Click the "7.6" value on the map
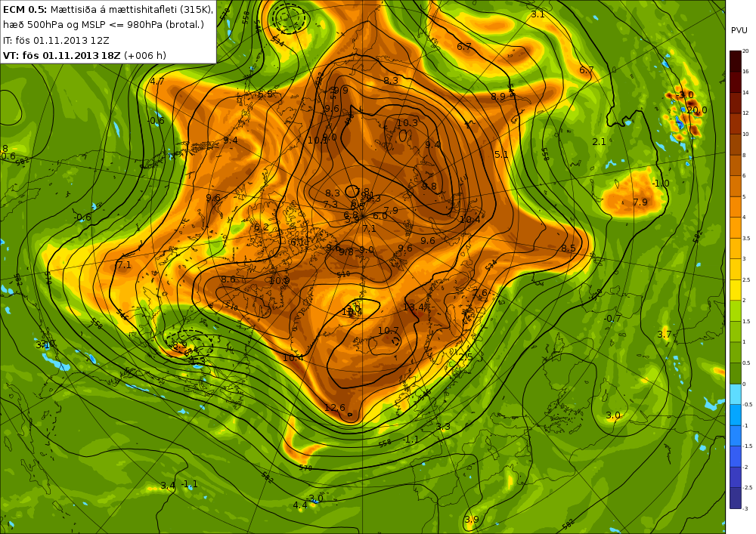 480,293
